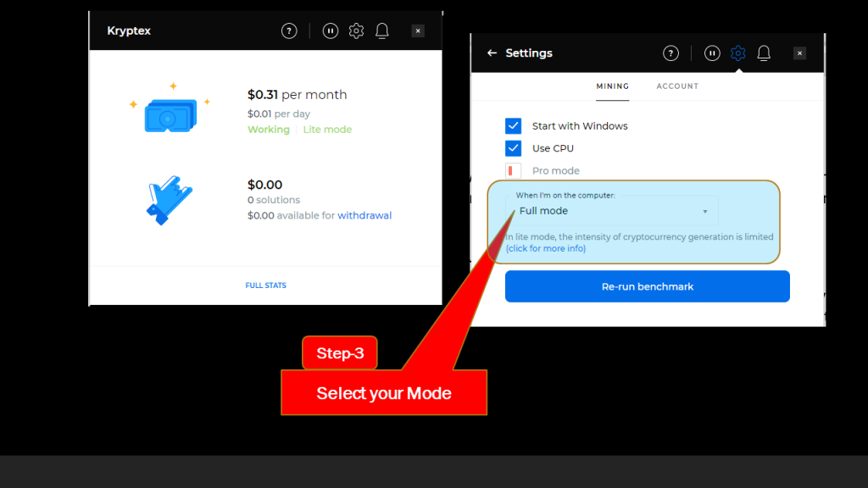The width and height of the screenshot is (868, 488).
Task: Open FULL STATS
Action: (265, 286)
